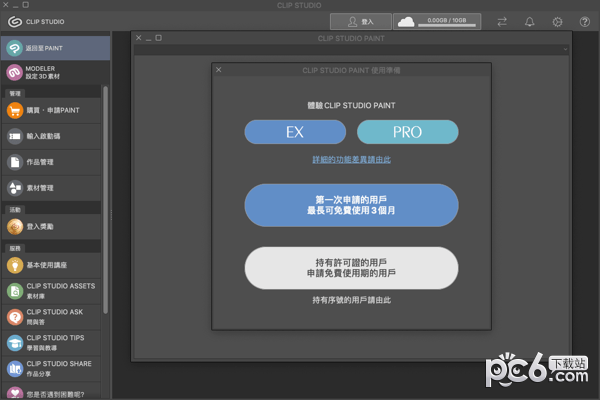
Task: Select 輸入啟動碼 sidebar entry
Action: tap(51, 136)
